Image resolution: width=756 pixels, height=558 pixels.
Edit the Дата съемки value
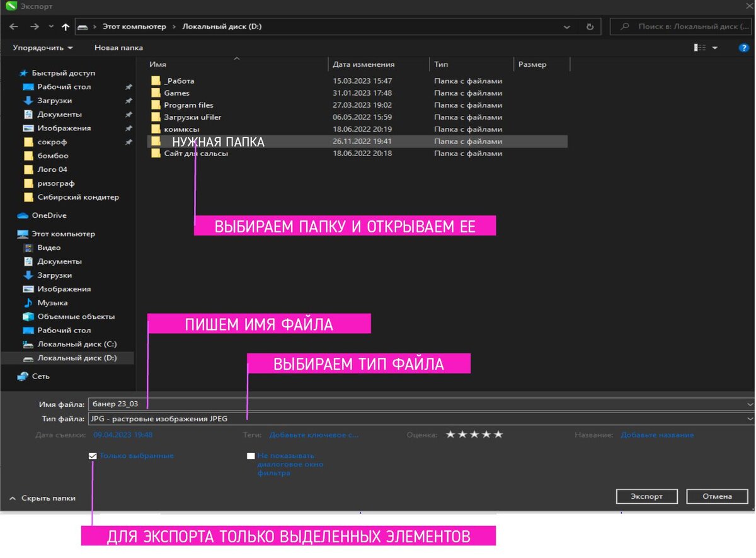(123, 435)
